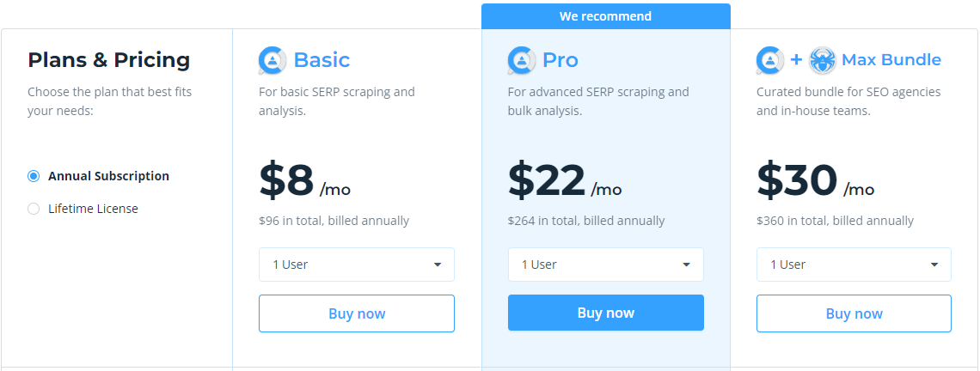Viewport: 980px width, 371px height.
Task: Buy the Max Bundle now
Action: pyautogui.click(x=854, y=313)
